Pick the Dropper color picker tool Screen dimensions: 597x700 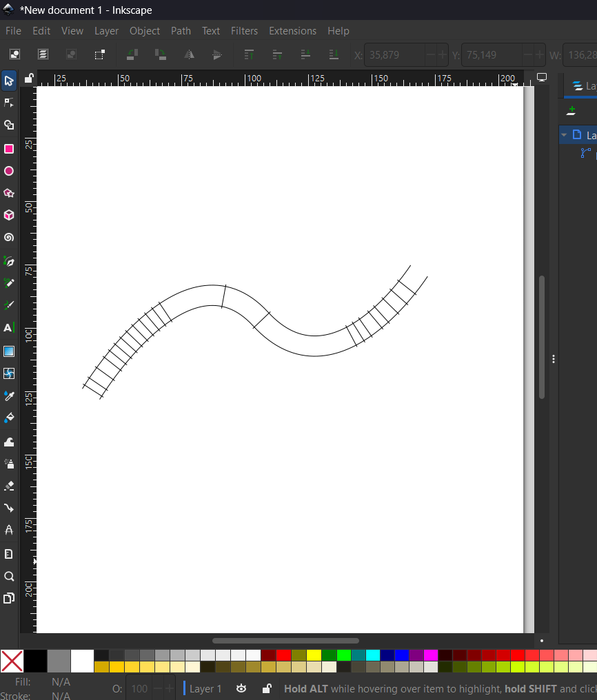[x=9, y=395]
